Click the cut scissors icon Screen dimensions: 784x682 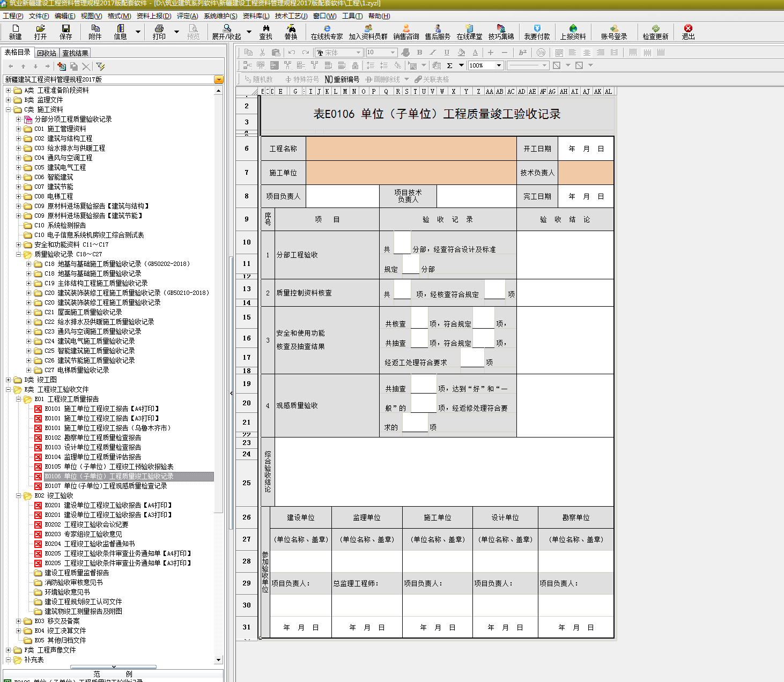click(x=262, y=53)
